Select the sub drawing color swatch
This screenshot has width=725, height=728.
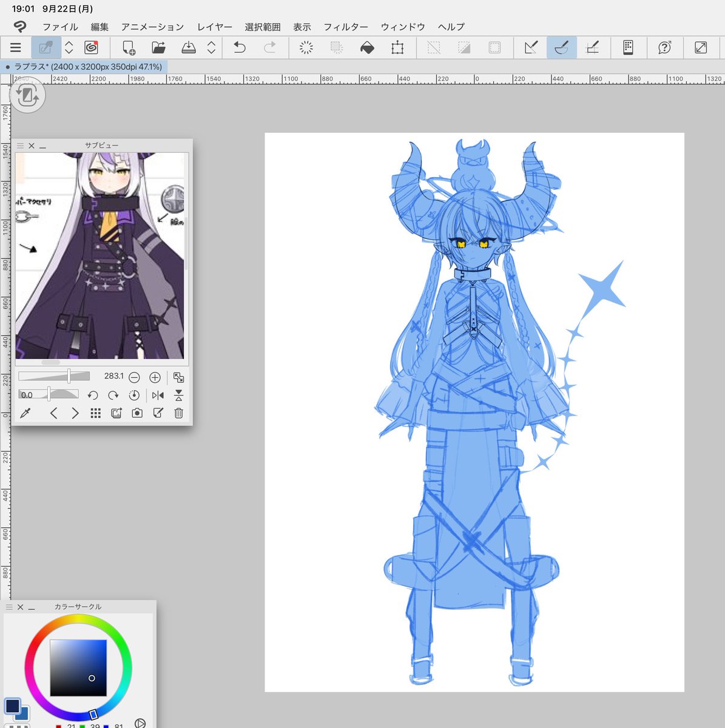[24, 715]
